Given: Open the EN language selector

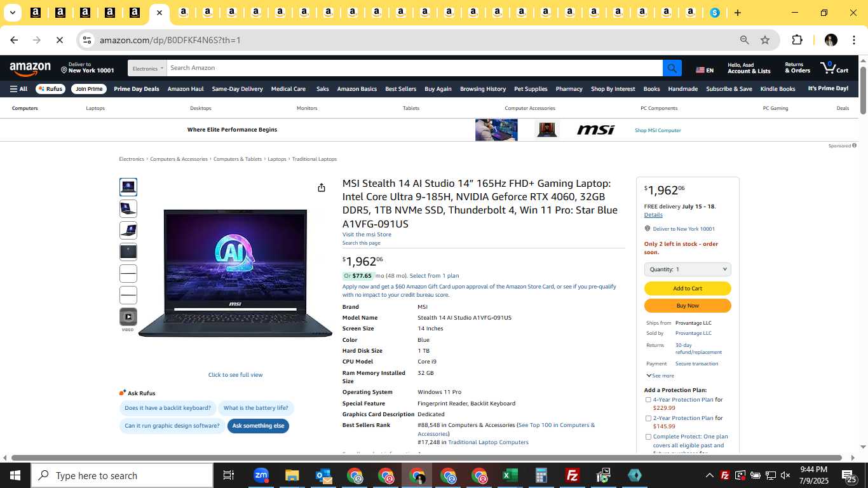Looking at the screenshot, I should coord(705,70).
